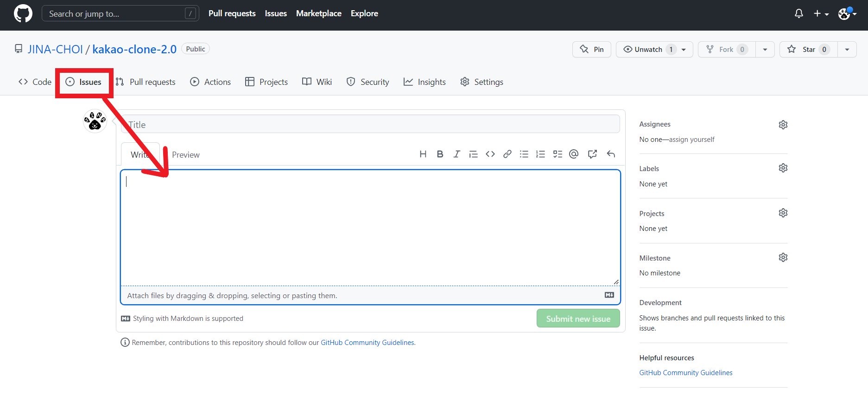Click the issue Title field

pos(370,124)
